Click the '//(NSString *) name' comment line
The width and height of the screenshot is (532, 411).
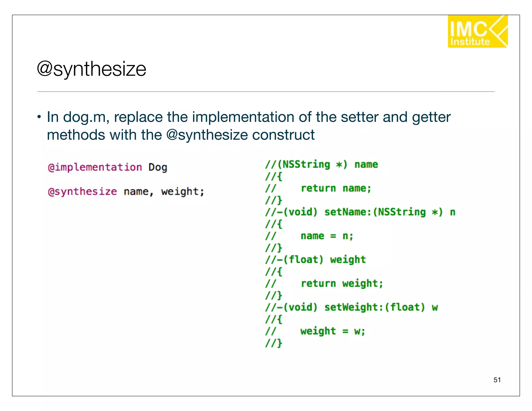pyautogui.click(x=322, y=164)
